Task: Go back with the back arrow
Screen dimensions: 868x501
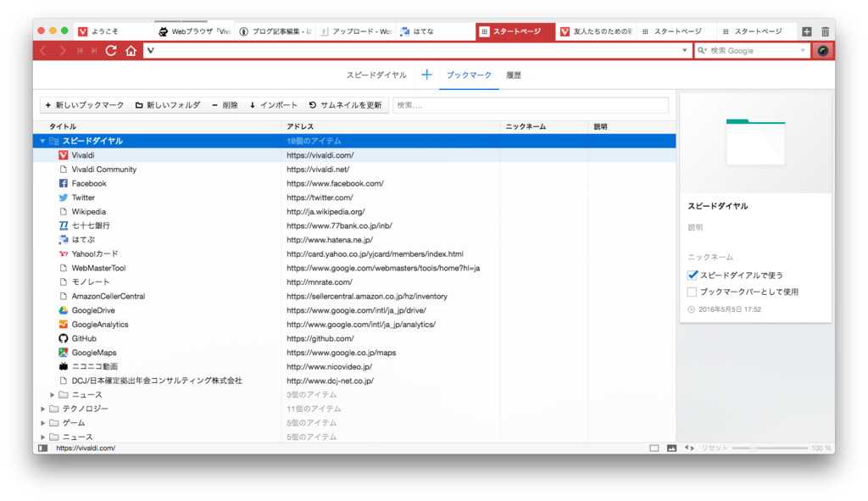Action: tap(43, 51)
